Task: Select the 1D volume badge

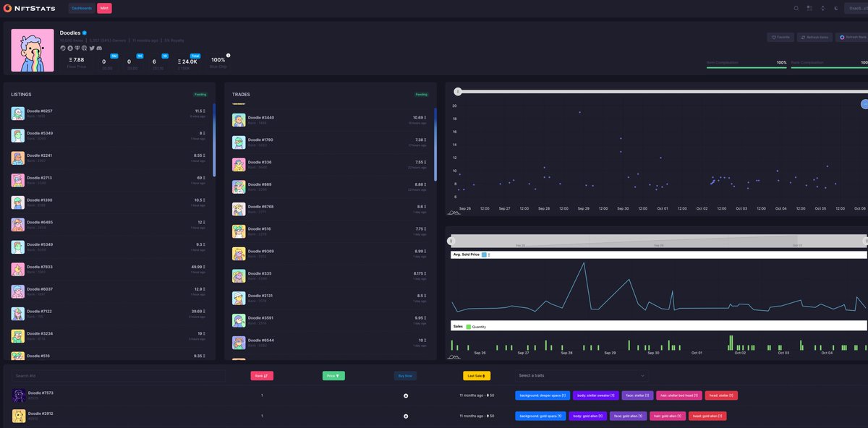Action: point(165,56)
